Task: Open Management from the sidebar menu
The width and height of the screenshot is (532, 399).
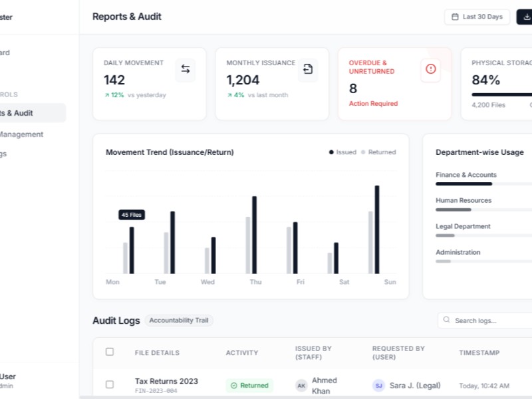Action: (21, 134)
